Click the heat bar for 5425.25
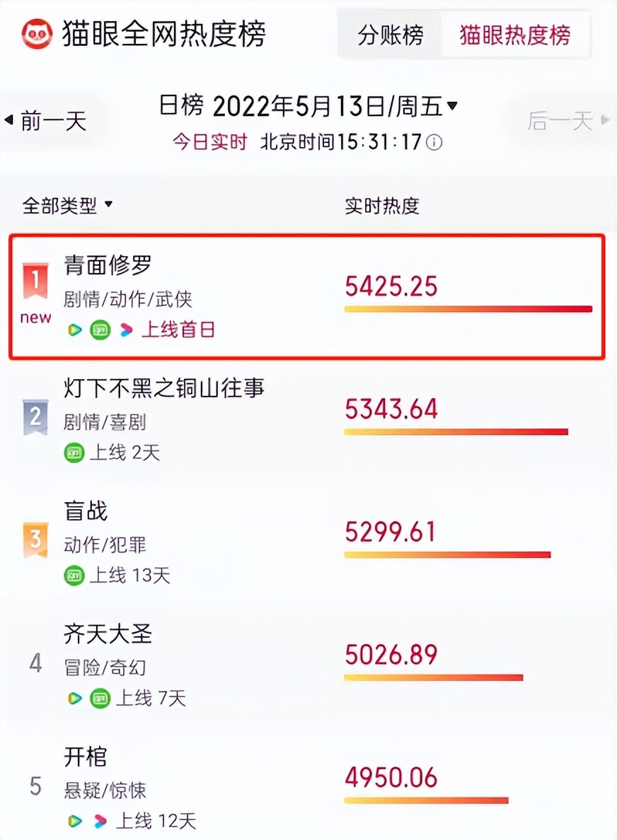The image size is (617, 840). 468,309
